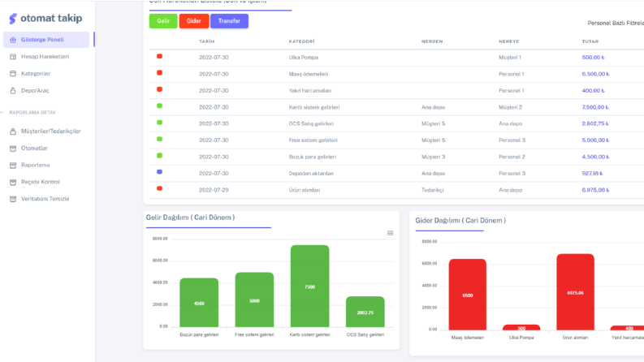Viewport: 644px width, 362px height.
Task: Click the Gösterge Paneli home icon
Action: 13,40
